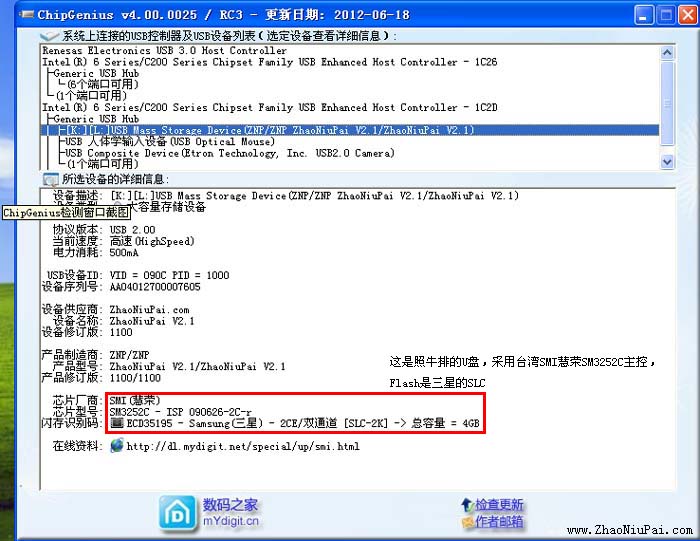Click the globe icon beside online data URL

117,445
